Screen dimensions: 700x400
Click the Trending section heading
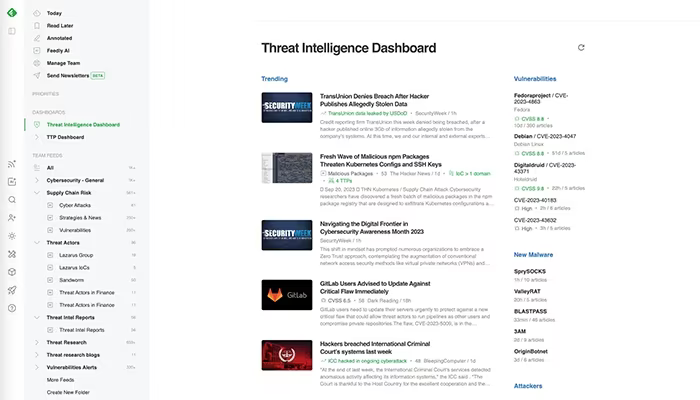pyautogui.click(x=274, y=79)
